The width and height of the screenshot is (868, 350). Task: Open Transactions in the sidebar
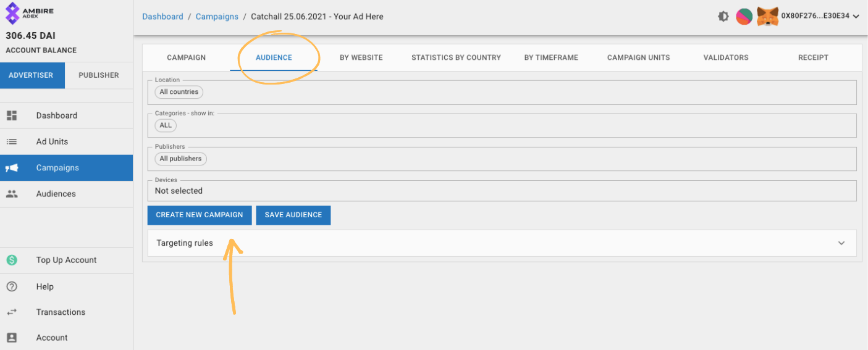coord(66,312)
